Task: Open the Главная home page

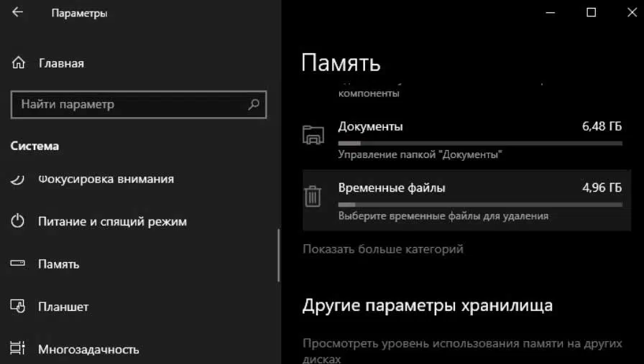Action: (x=61, y=63)
